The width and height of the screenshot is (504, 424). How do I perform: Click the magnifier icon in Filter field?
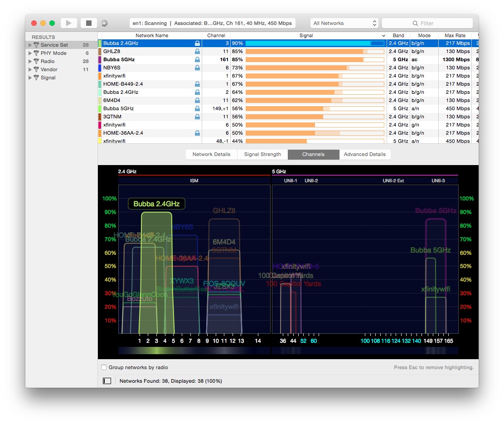pyautogui.click(x=415, y=23)
